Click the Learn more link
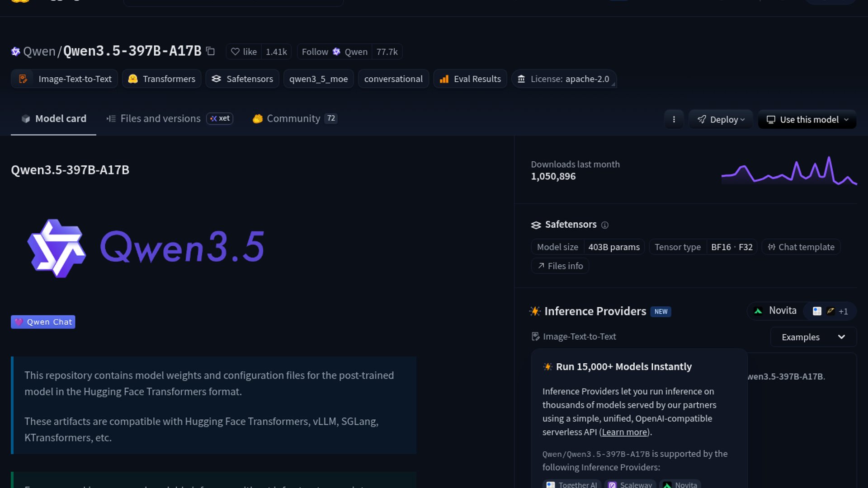Viewport: 868px width, 488px height. click(x=624, y=432)
